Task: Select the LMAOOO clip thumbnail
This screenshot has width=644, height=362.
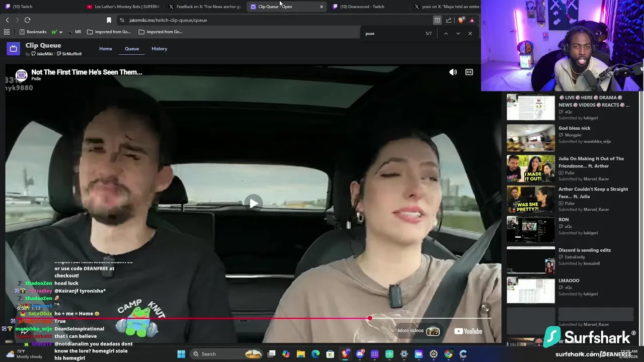Action: 530,290
